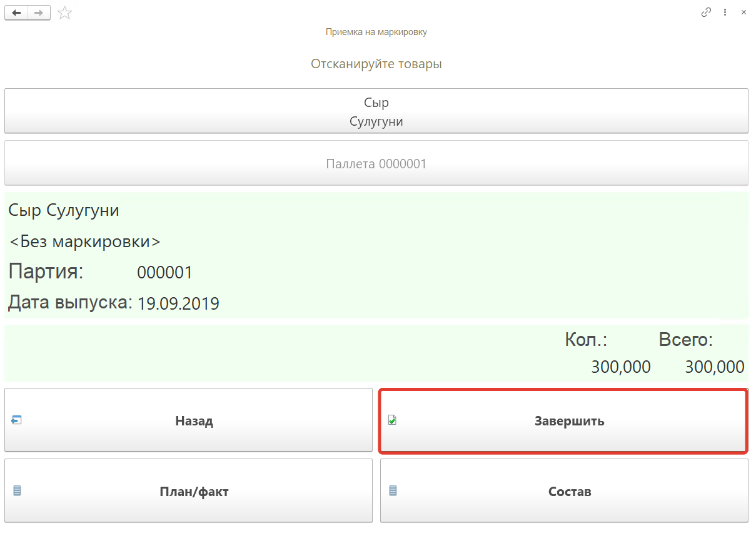Click the Всего total value
The image size is (756, 533).
[714, 367]
